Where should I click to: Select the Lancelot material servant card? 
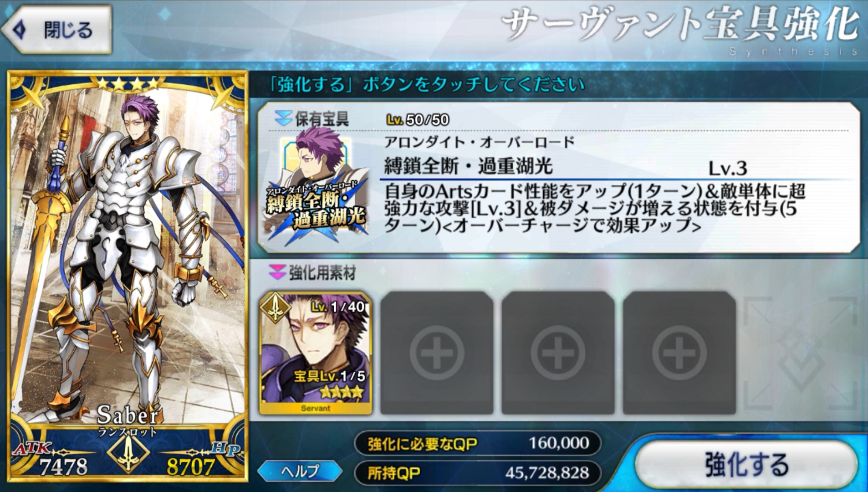(316, 354)
